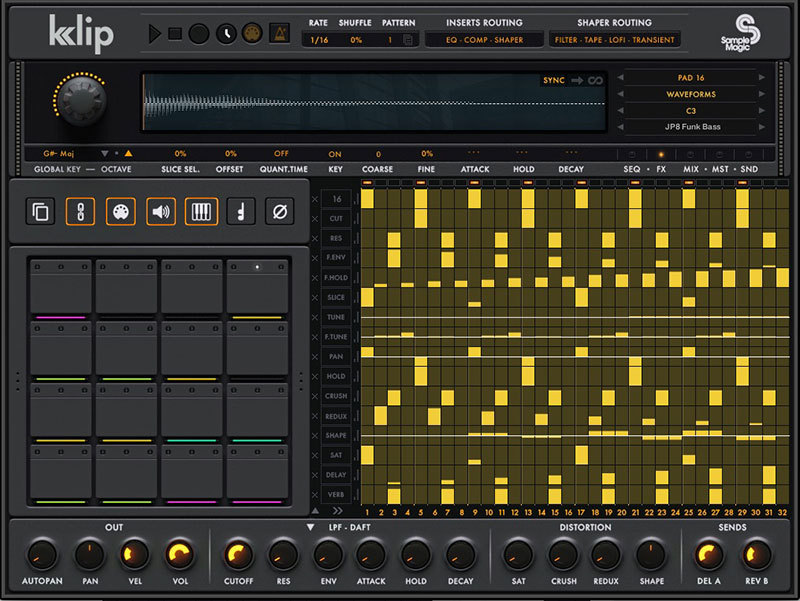Switch to the MIX tab

click(690, 169)
